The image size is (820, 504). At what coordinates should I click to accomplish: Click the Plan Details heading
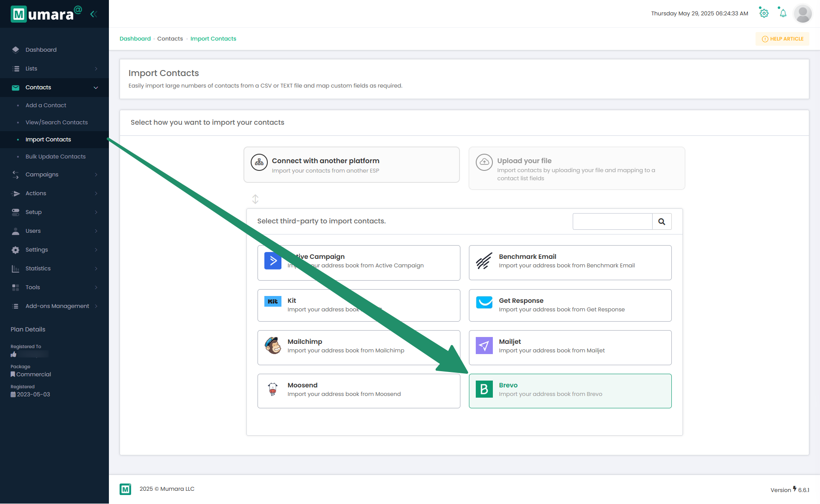click(28, 329)
